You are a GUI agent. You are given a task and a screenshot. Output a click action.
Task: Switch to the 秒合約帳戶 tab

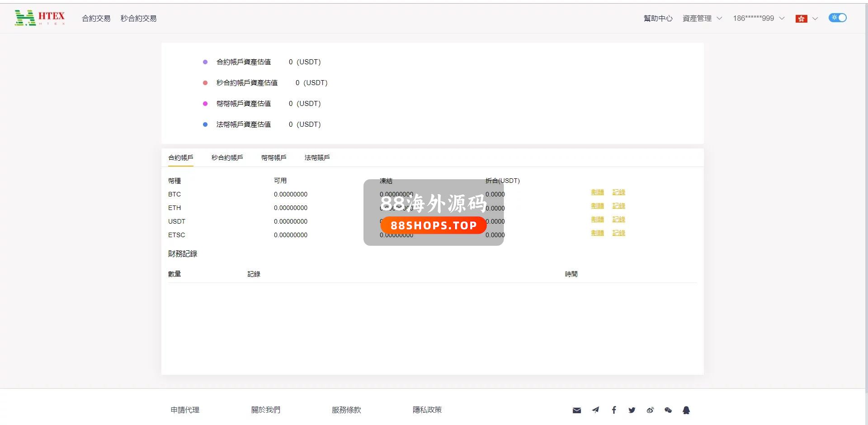[227, 158]
